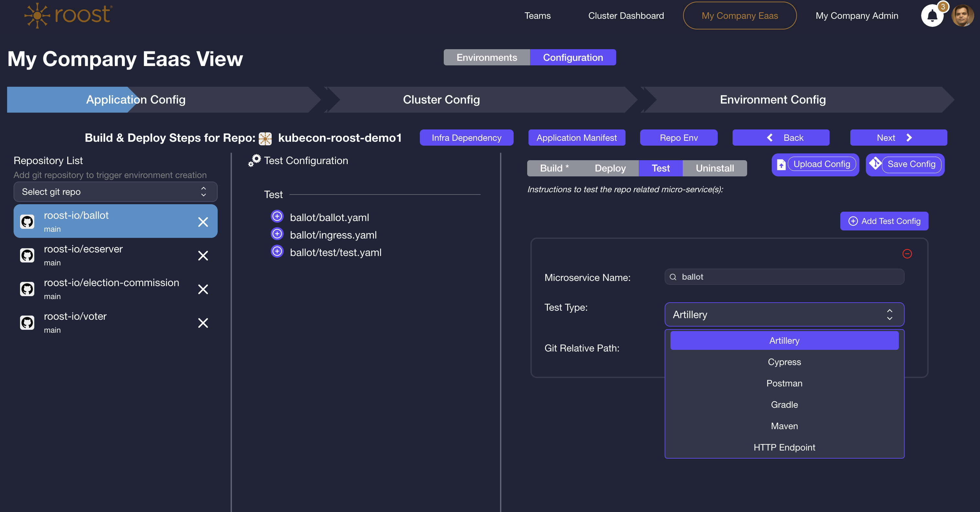Click the ballot/test/test.yaml file name
This screenshot has width=980, height=512.
335,252
